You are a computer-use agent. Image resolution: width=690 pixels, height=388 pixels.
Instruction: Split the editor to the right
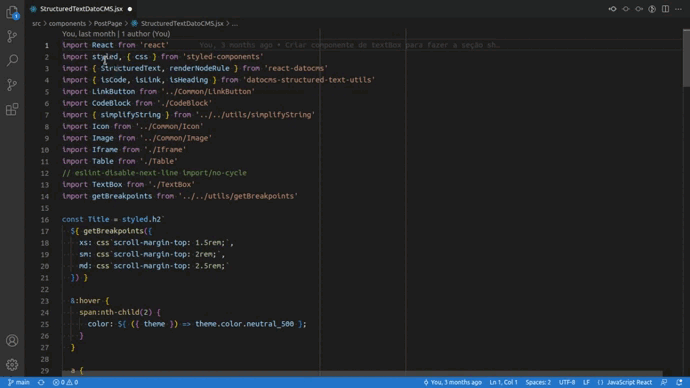(x=665, y=9)
